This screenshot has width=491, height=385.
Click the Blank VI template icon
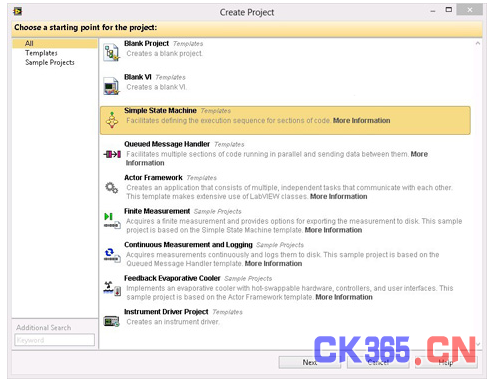coord(111,86)
